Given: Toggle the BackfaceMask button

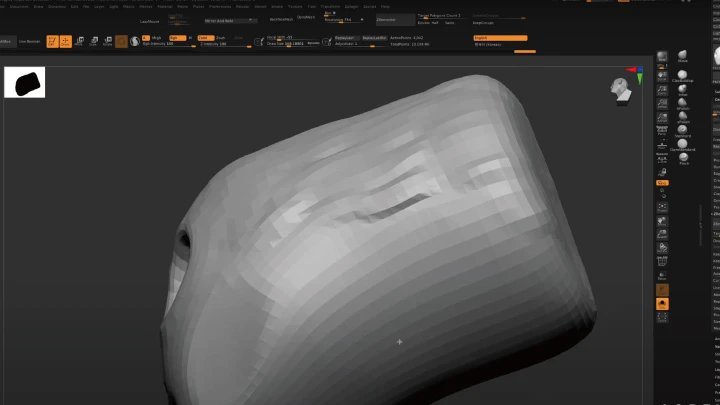Looking at the screenshot, I should point(281,19).
